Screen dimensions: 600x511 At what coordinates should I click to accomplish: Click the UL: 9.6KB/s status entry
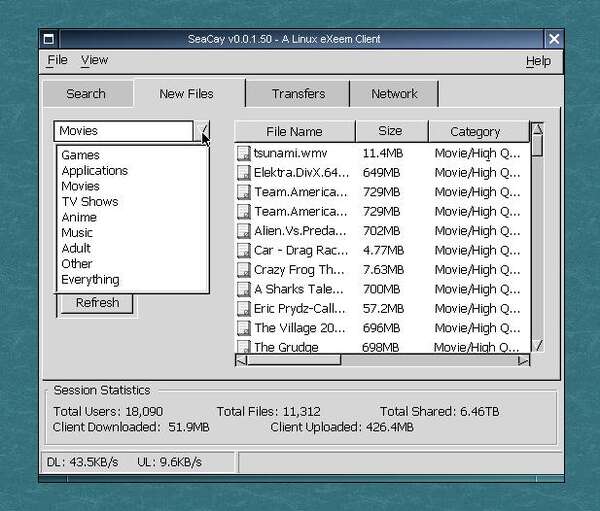169,462
